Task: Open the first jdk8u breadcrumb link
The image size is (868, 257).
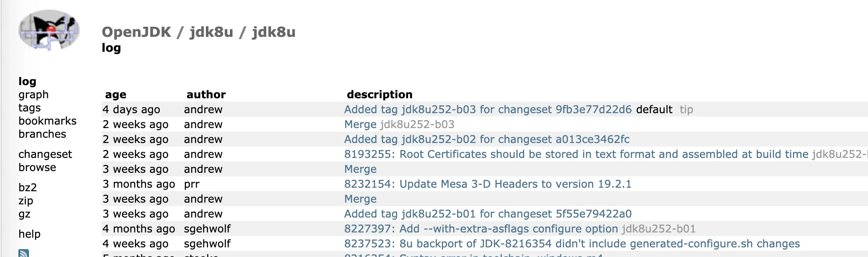Action: pyautogui.click(x=211, y=32)
